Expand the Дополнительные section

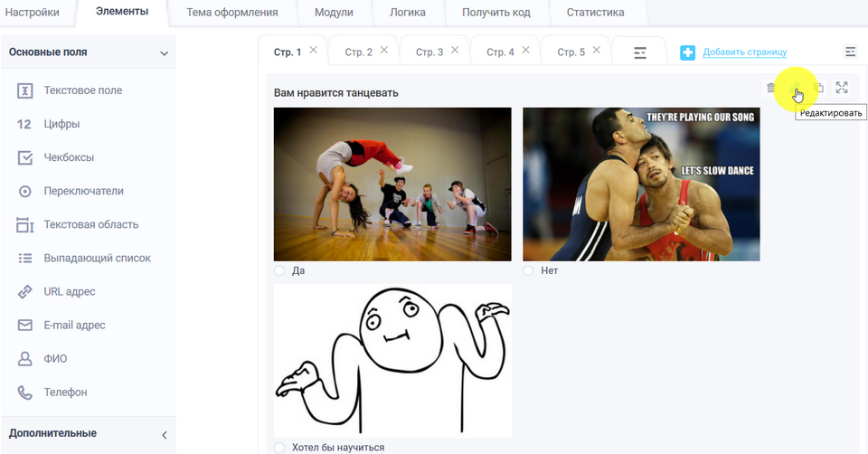[164, 434]
